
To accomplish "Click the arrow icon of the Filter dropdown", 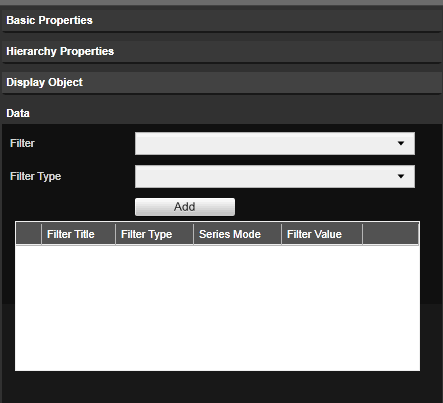I will 401,143.
